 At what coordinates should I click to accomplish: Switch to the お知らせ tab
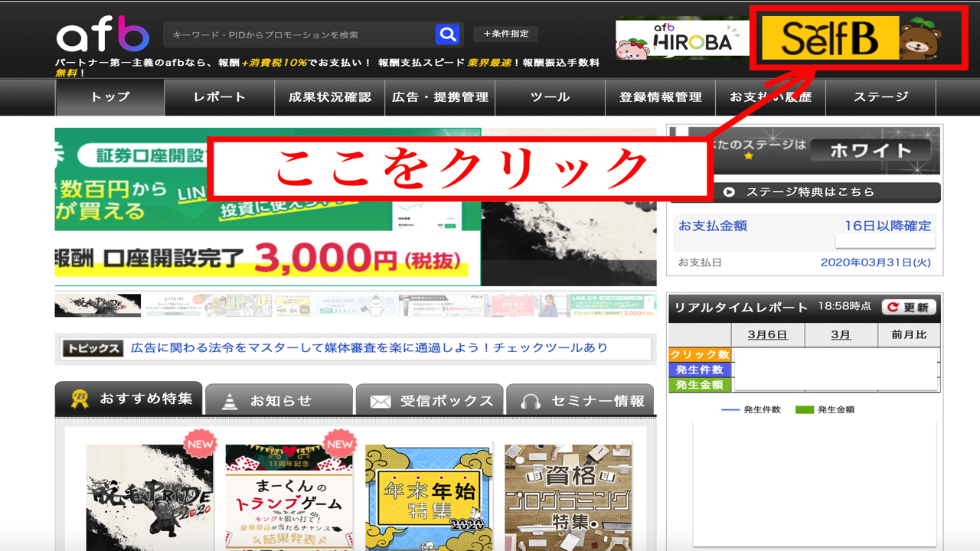coord(279,400)
